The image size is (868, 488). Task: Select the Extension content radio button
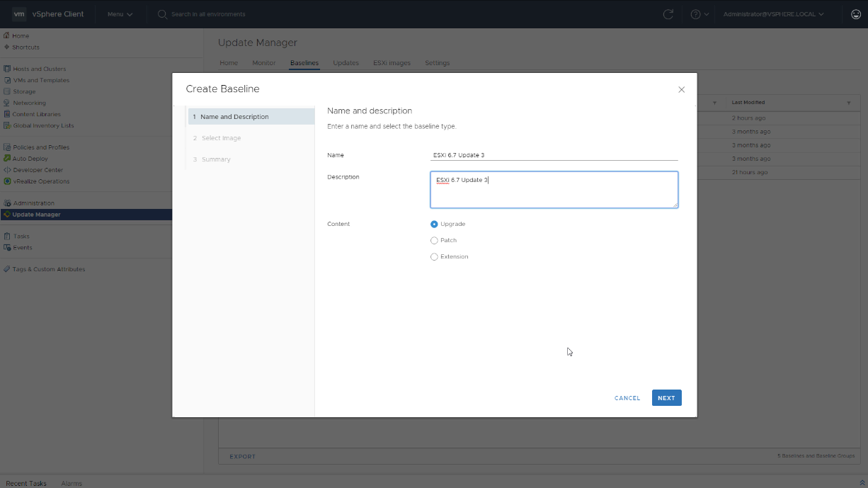[434, 256]
